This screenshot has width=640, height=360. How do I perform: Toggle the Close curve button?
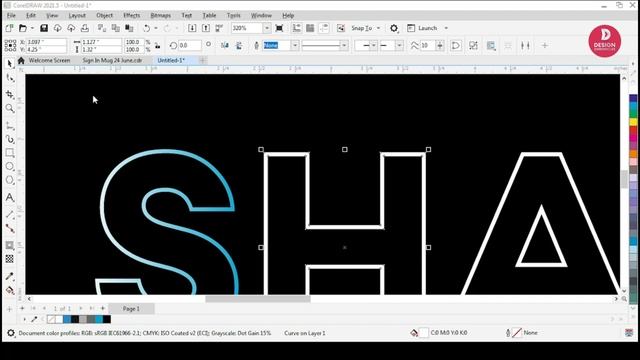click(x=456, y=45)
